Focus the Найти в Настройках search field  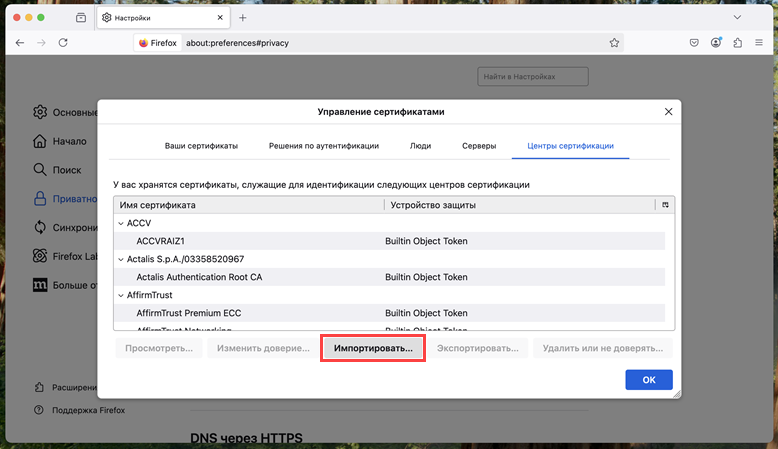coord(533,76)
